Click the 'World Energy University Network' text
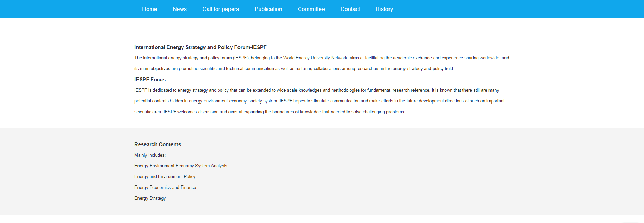Viewport: 644px width, 223px height. click(315, 58)
